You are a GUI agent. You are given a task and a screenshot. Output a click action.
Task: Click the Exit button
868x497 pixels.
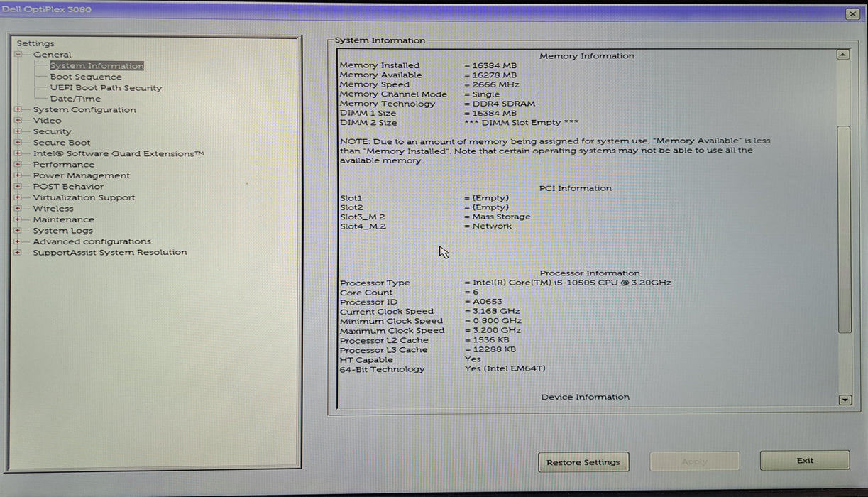point(805,461)
